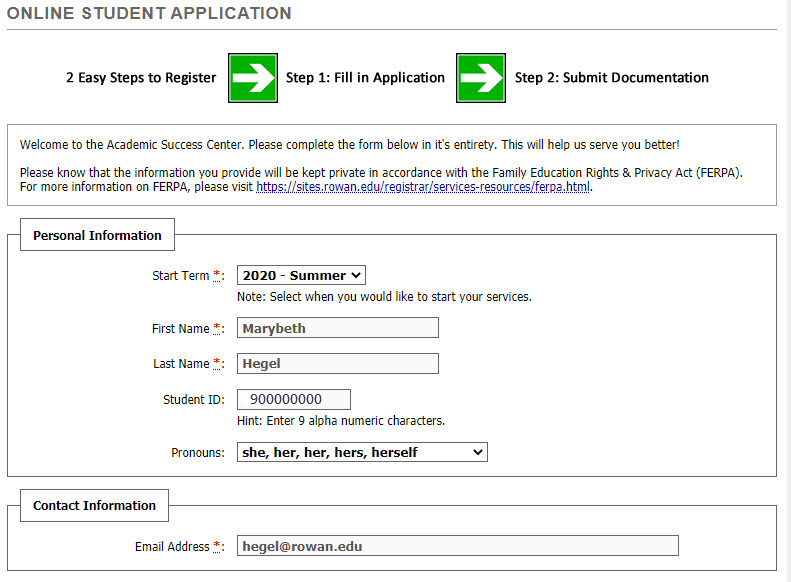Click the green arrow icon before Step 1
Screen dimensions: 791x582
tap(252, 78)
